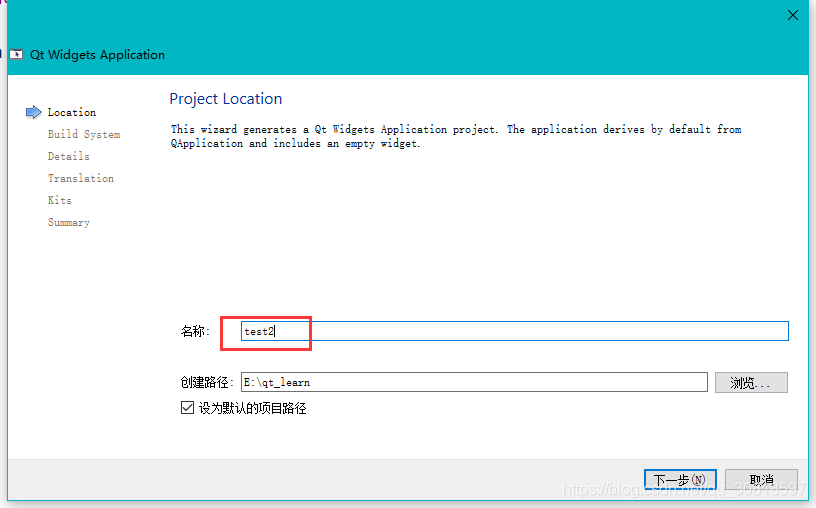Click the 创建路径: label
Image resolution: width=816 pixels, height=508 pixels.
click(207, 383)
